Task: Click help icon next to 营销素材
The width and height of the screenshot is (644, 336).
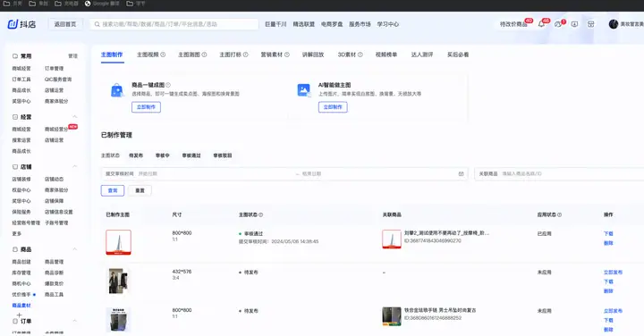Action: point(287,55)
